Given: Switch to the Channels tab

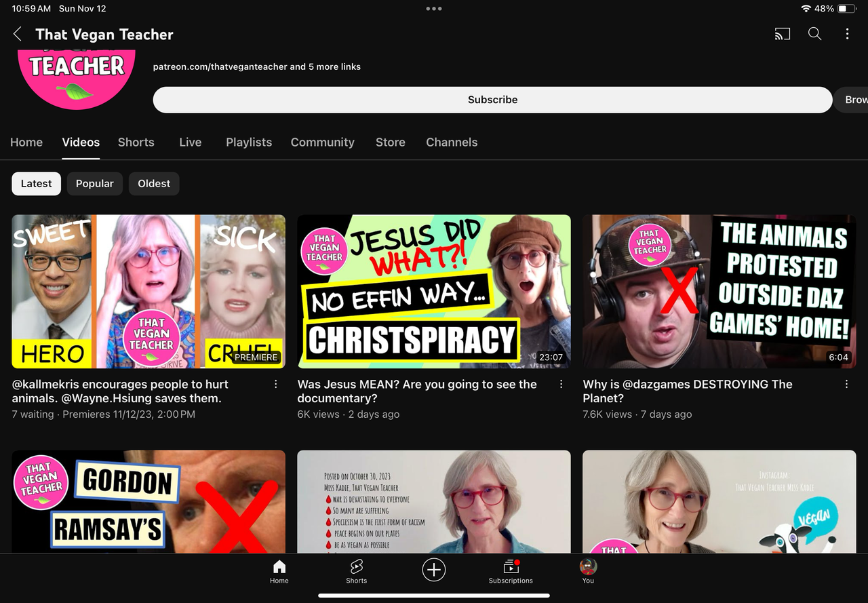Looking at the screenshot, I should (452, 142).
